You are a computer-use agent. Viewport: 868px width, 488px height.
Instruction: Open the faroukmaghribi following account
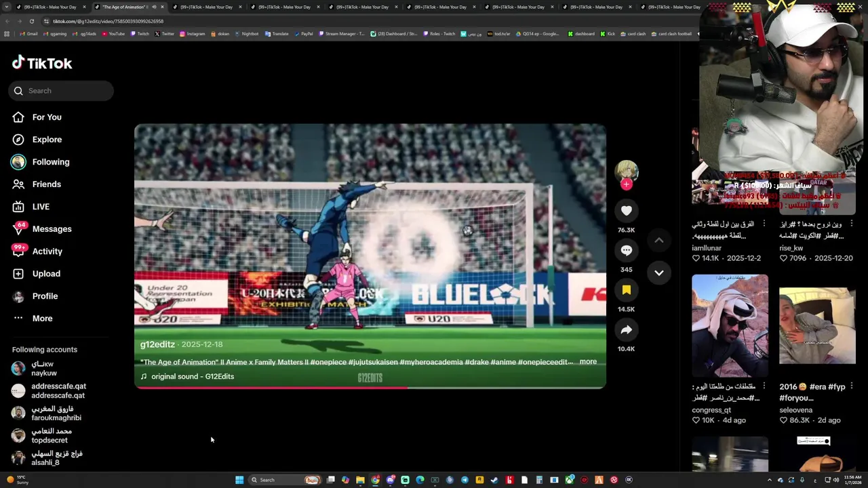pos(46,413)
